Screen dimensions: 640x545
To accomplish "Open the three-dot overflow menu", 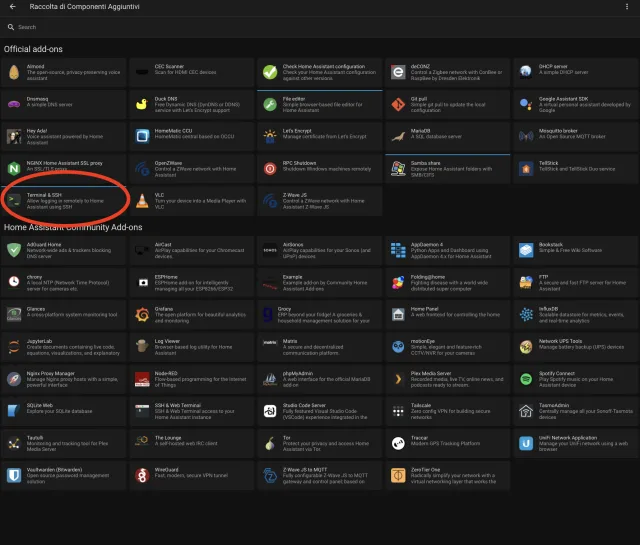I will 626,7.
